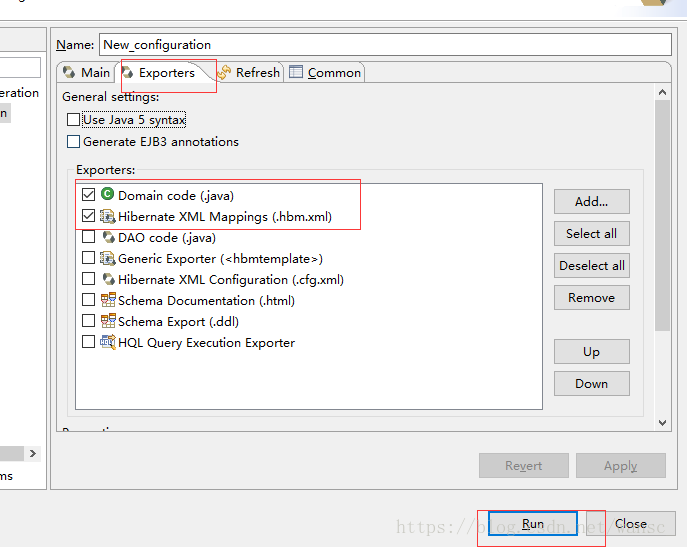The image size is (687, 547).
Task: Click the Schema Documentation icon
Action: [x=108, y=300]
